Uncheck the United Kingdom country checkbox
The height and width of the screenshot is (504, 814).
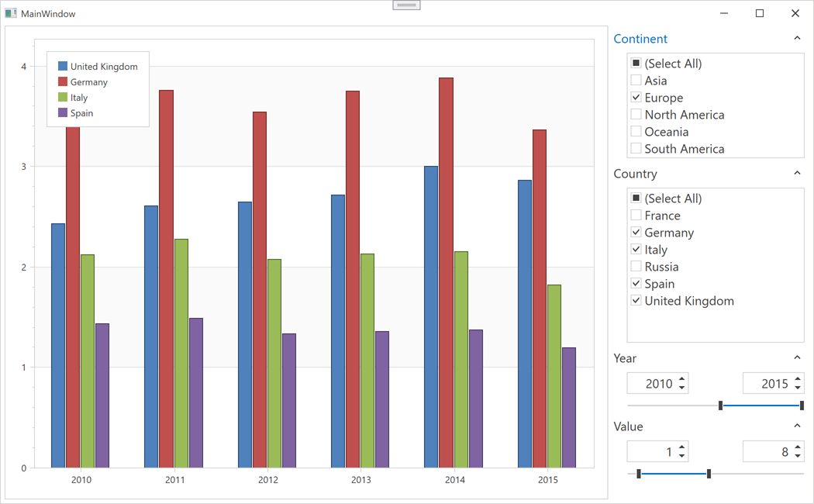click(636, 301)
